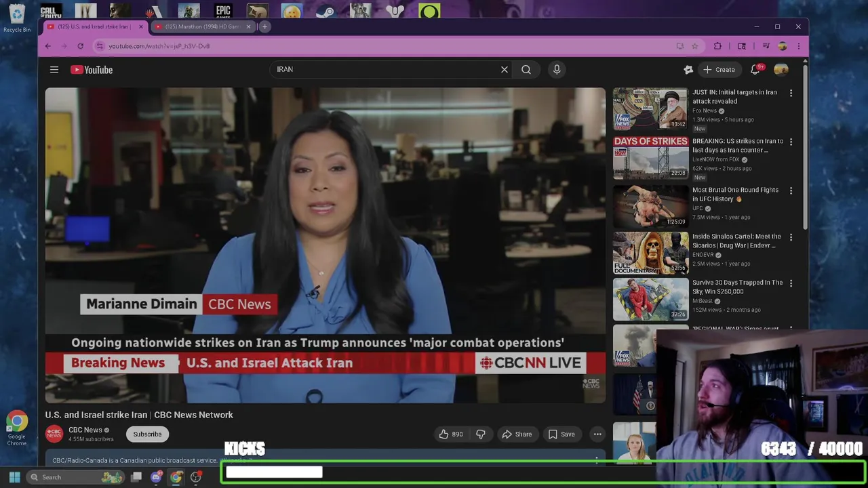The height and width of the screenshot is (488, 868).
Task: Open the Steam desktop shortcut
Action: (x=326, y=11)
